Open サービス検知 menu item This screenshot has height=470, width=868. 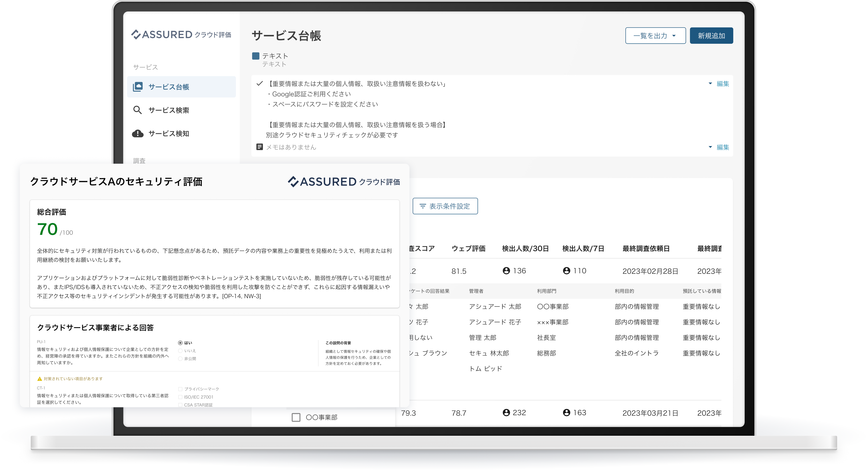tap(168, 134)
